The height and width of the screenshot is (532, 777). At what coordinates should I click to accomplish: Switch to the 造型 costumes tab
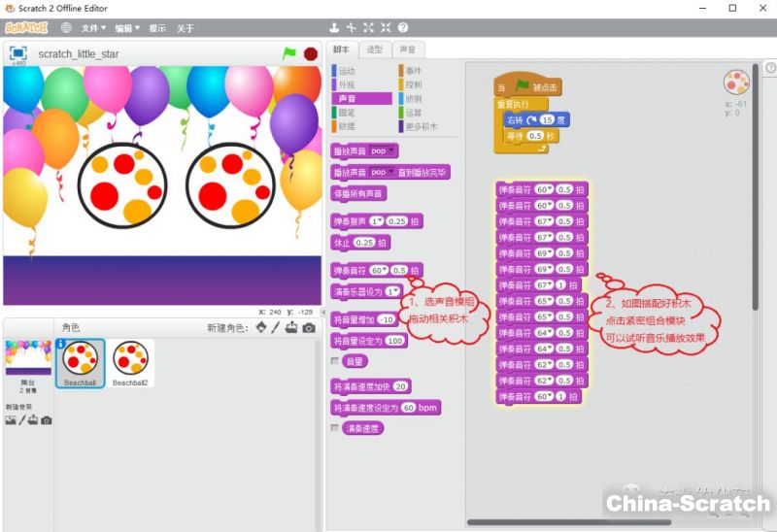pos(374,50)
